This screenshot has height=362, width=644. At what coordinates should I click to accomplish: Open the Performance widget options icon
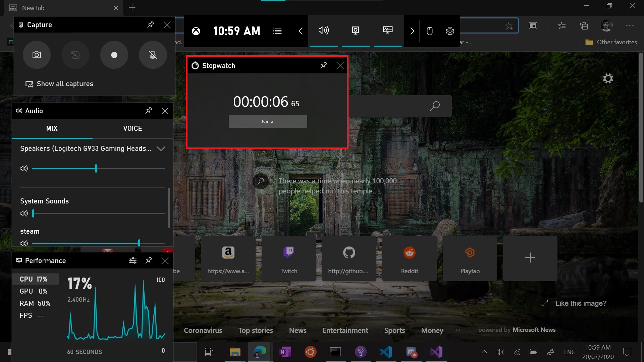tap(133, 260)
